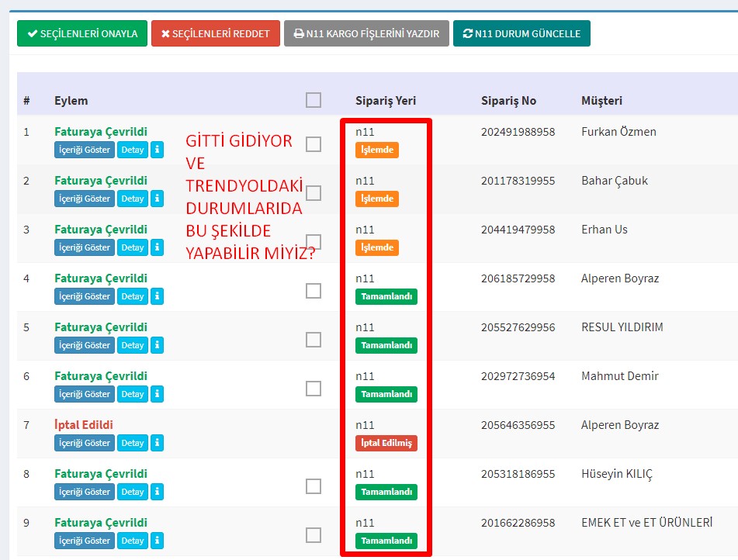Select the checkbox for order 206185729958
The image size is (738, 560).
point(314,291)
